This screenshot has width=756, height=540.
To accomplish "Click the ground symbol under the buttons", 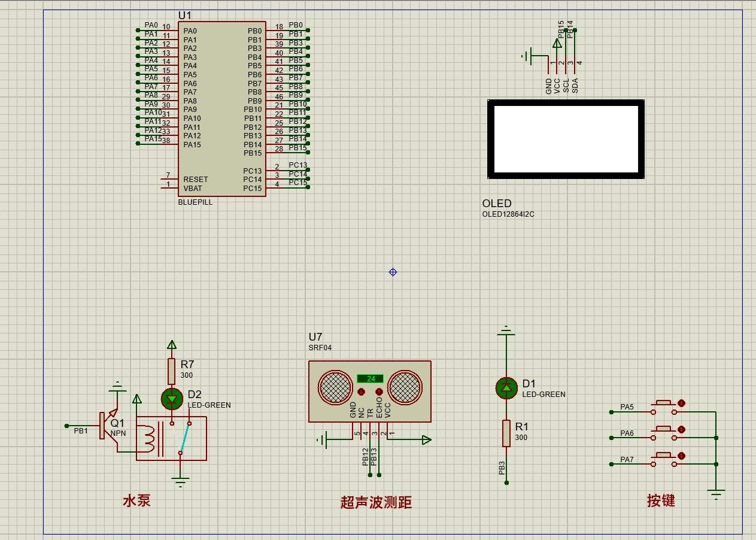I will pos(716,495).
